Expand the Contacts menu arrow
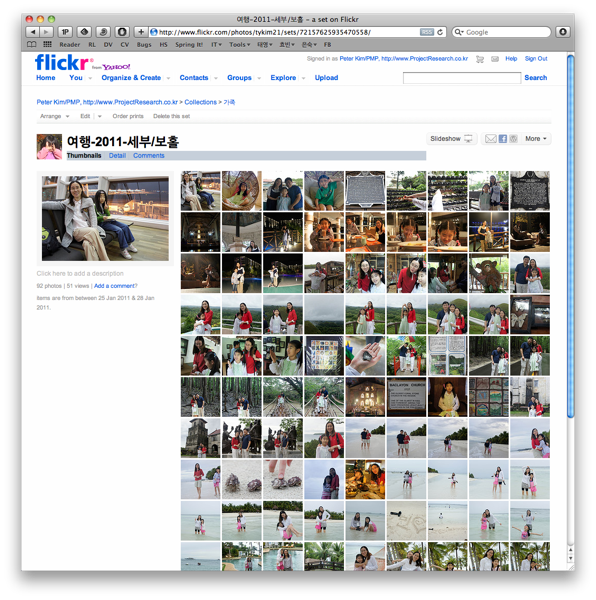The height and width of the screenshot is (600, 596). pyautogui.click(x=216, y=78)
